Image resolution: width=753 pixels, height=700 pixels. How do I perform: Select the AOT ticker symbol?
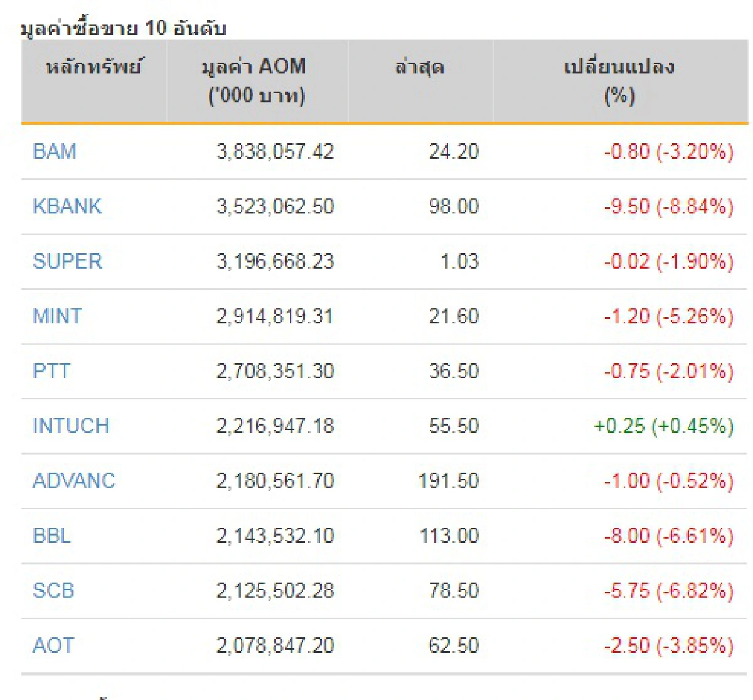click(53, 645)
